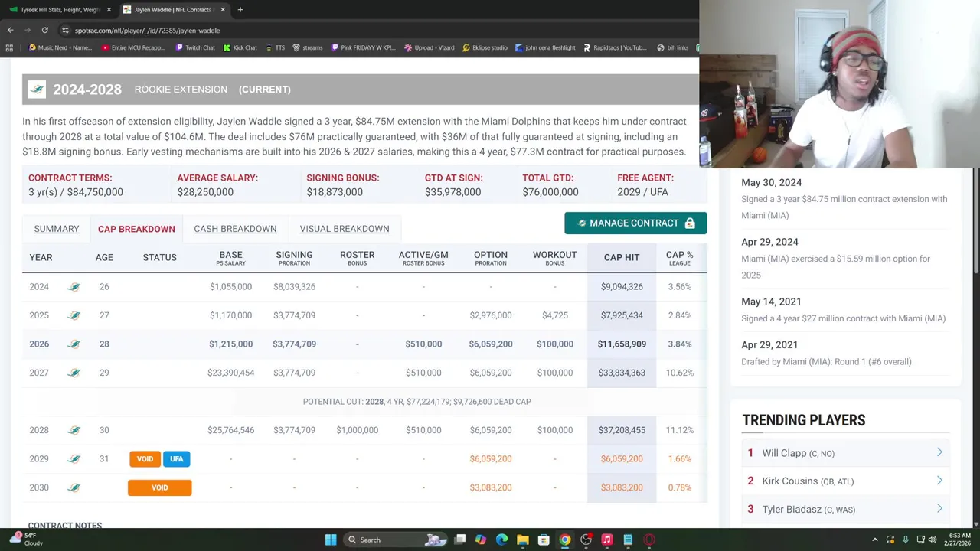
Task: Open the streams bookmark
Action: pos(307,47)
